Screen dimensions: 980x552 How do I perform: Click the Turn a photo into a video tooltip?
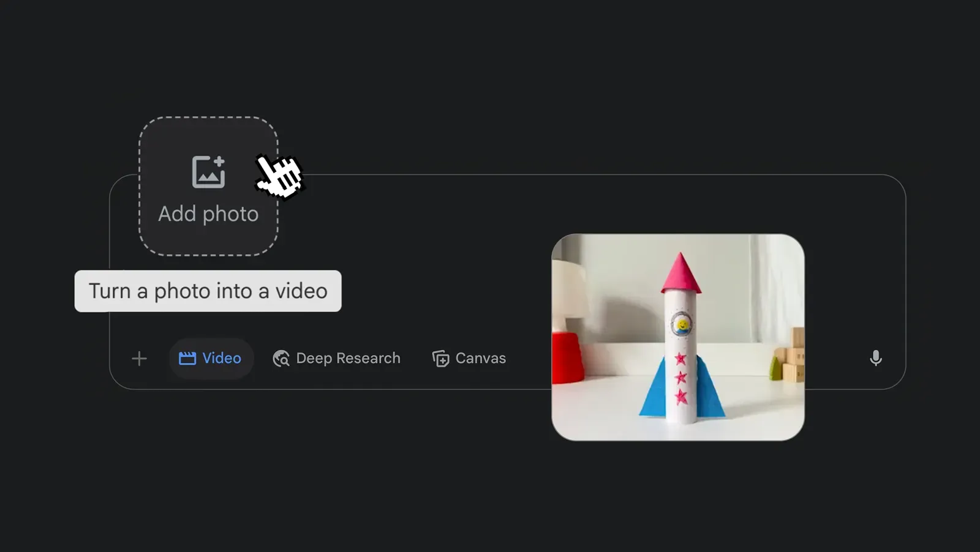pyautogui.click(x=208, y=291)
